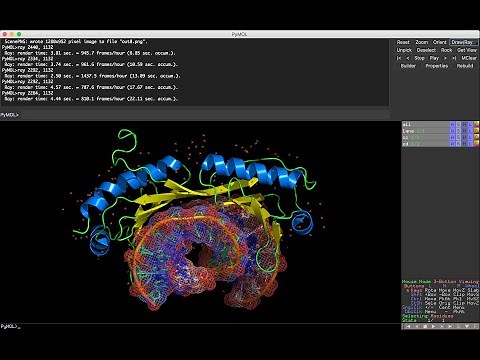This screenshot has height=360, width=480.
Task: Open the Color menu for the cd object
Action: pos(476,144)
